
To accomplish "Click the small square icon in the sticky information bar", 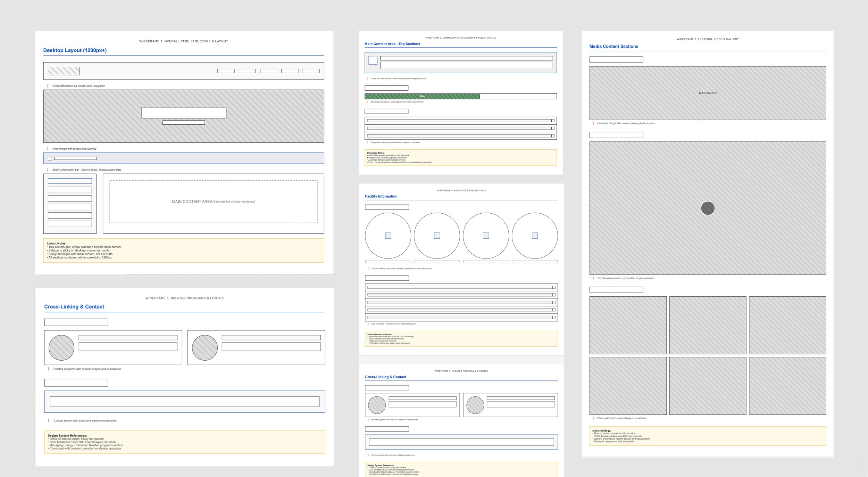I will pyautogui.click(x=50, y=158).
